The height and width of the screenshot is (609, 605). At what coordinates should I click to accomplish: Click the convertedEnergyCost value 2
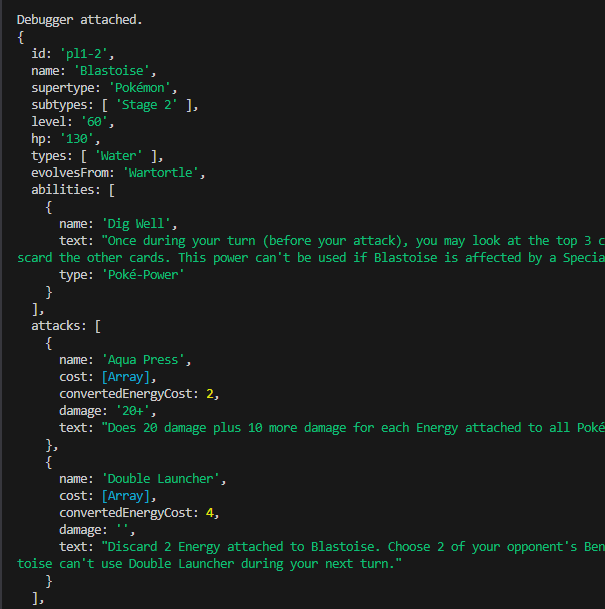click(210, 393)
